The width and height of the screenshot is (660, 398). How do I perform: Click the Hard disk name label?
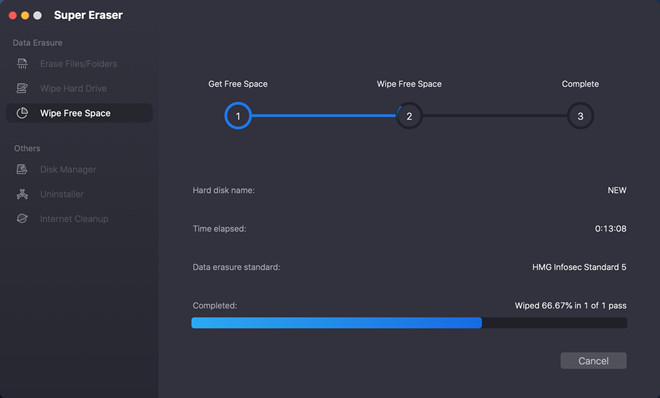tap(224, 190)
